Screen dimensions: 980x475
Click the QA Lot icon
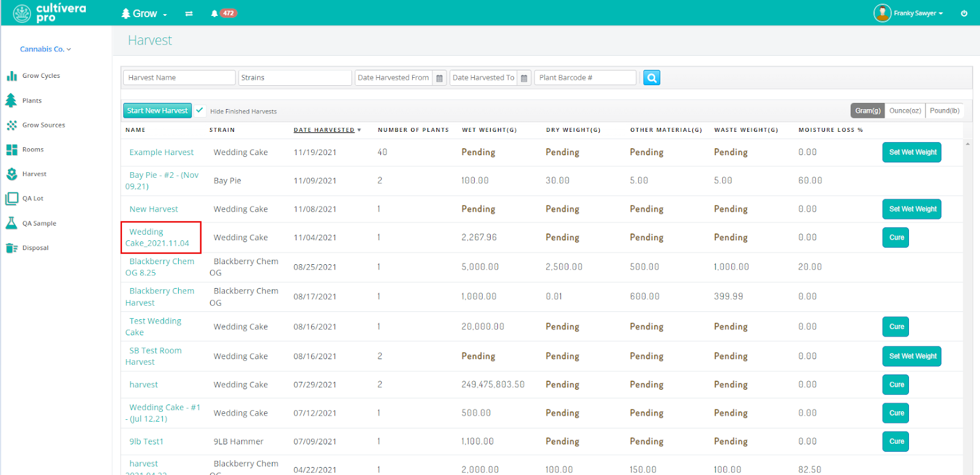(x=12, y=199)
